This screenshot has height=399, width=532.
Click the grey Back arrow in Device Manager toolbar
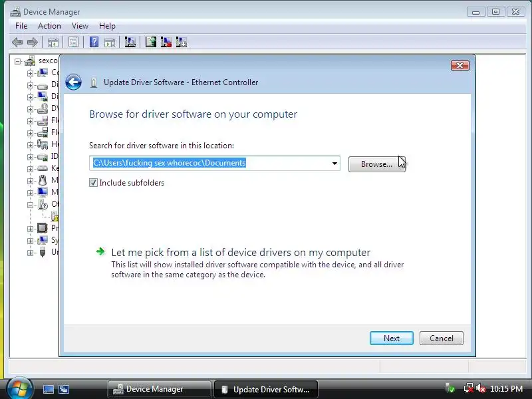17,43
